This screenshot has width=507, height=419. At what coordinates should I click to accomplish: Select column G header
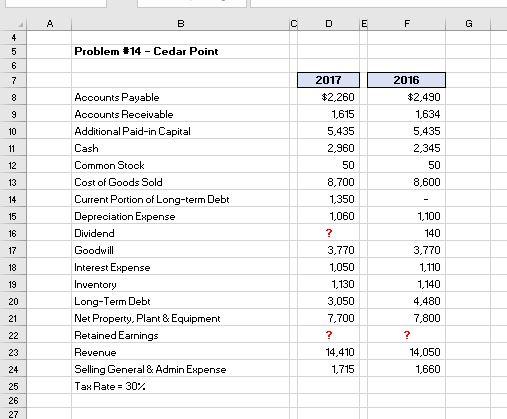[468, 24]
